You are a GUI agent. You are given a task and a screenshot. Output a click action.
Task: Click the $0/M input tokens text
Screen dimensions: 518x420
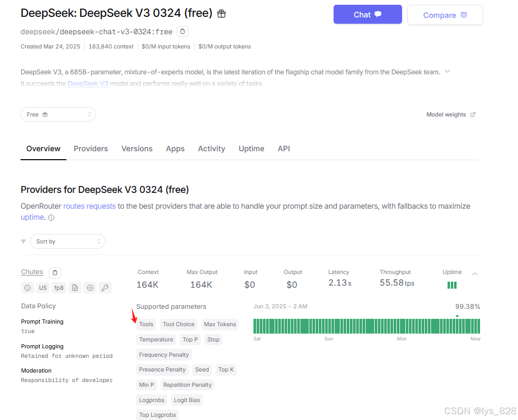(166, 46)
